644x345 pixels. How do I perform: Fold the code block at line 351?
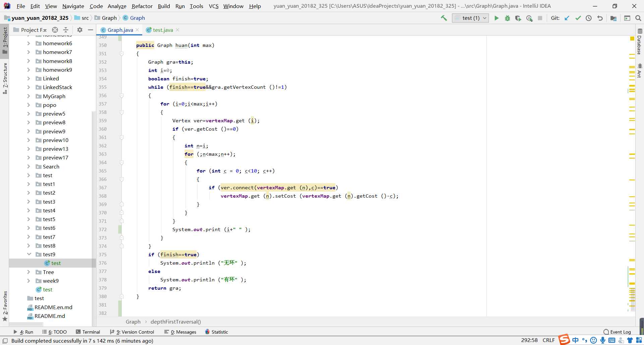pyautogui.click(x=122, y=54)
